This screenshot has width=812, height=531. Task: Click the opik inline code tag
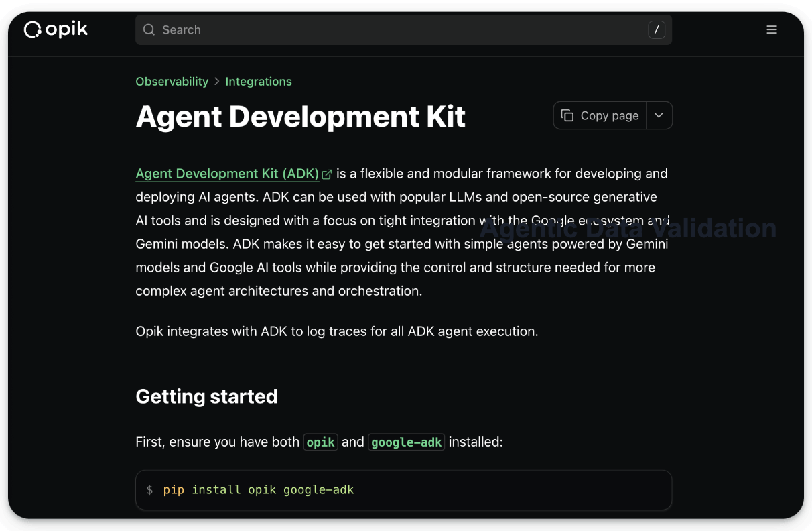click(x=320, y=442)
